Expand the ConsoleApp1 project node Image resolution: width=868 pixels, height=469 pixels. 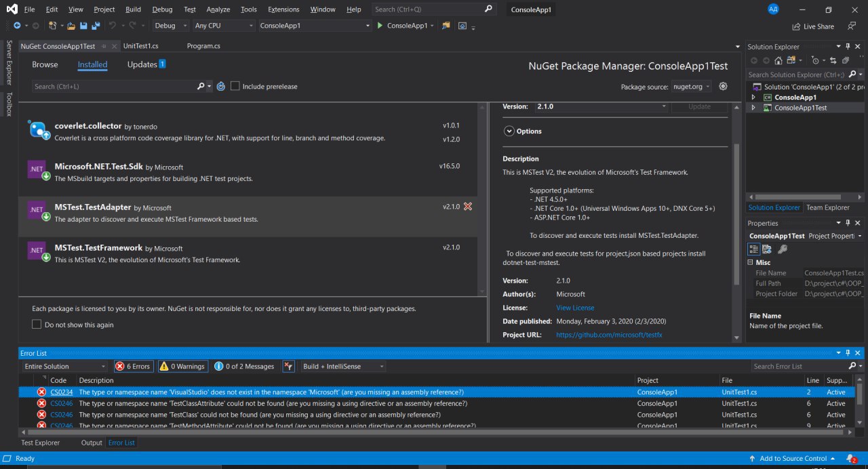pyautogui.click(x=753, y=97)
